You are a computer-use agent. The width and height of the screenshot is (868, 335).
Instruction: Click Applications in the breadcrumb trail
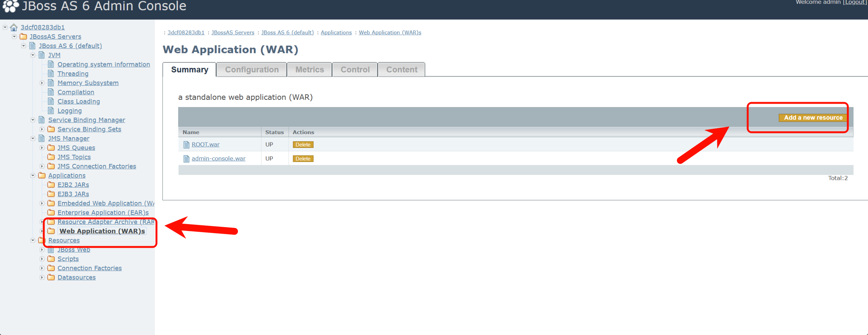(x=336, y=32)
